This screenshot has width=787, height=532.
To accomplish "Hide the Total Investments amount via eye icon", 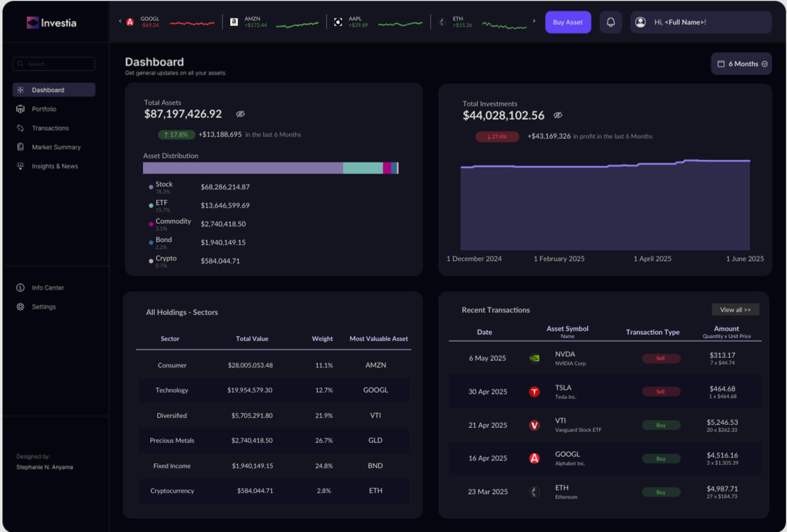I will pos(558,115).
